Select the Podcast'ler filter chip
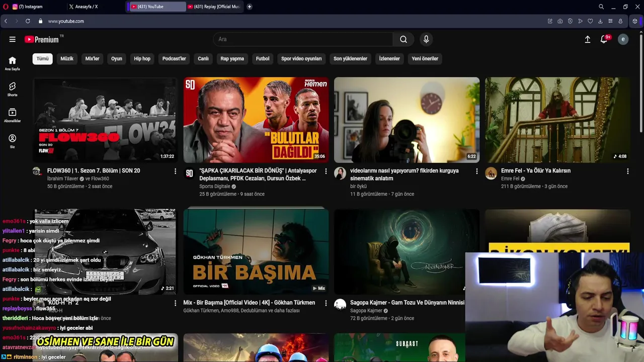644x362 pixels. (174, 58)
